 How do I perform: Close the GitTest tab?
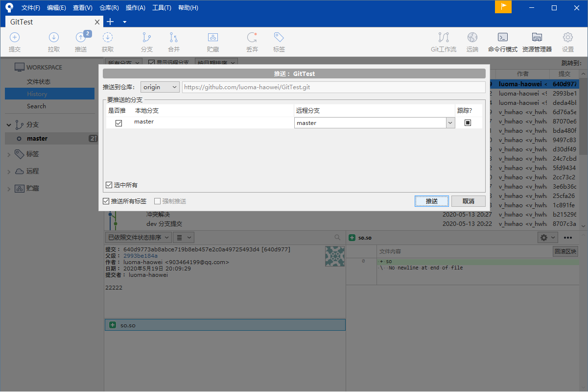pos(97,22)
